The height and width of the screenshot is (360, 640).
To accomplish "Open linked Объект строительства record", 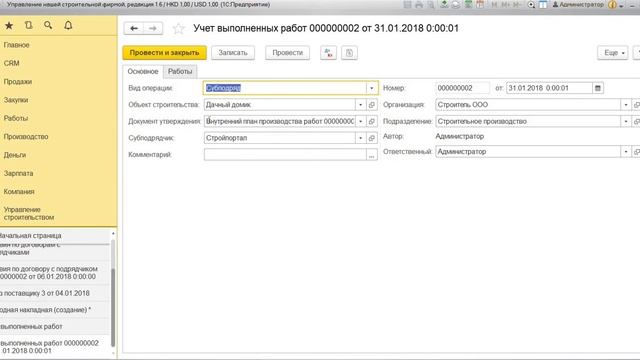I will pyautogui.click(x=371, y=105).
